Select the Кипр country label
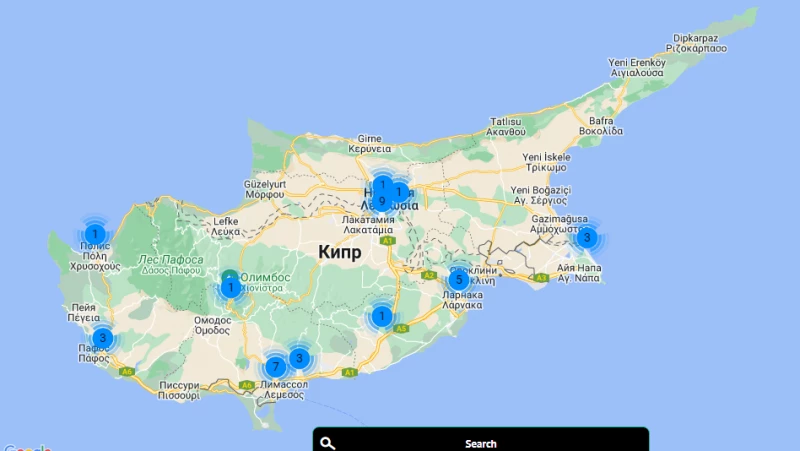800x451 pixels. tap(340, 252)
